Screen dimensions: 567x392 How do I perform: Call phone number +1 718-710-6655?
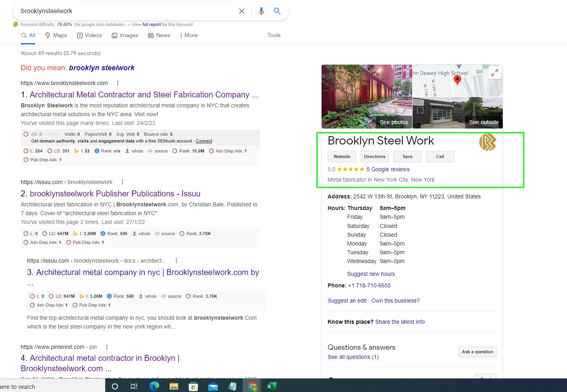pyautogui.click(x=369, y=285)
